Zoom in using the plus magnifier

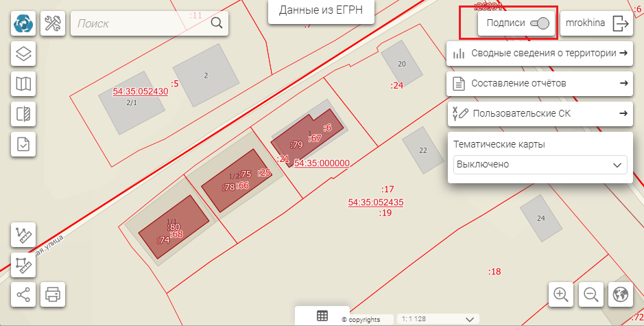561,294
